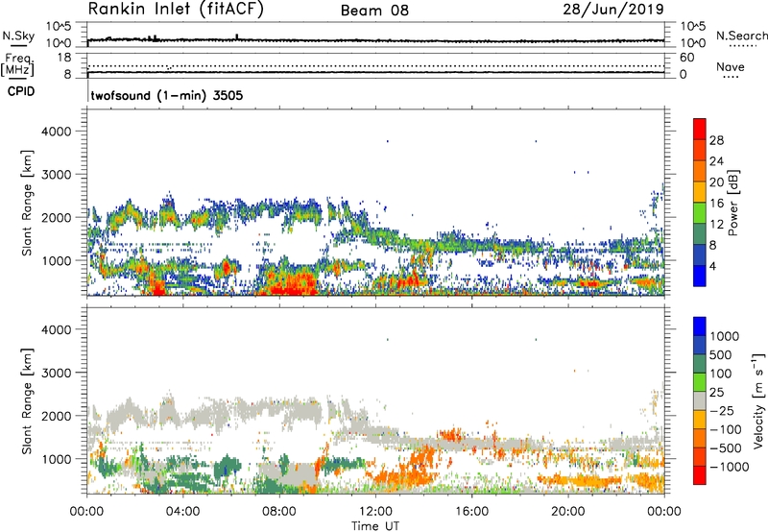Click the '08:00' time axis tick
This screenshot has width=768, height=532.
coord(279,512)
